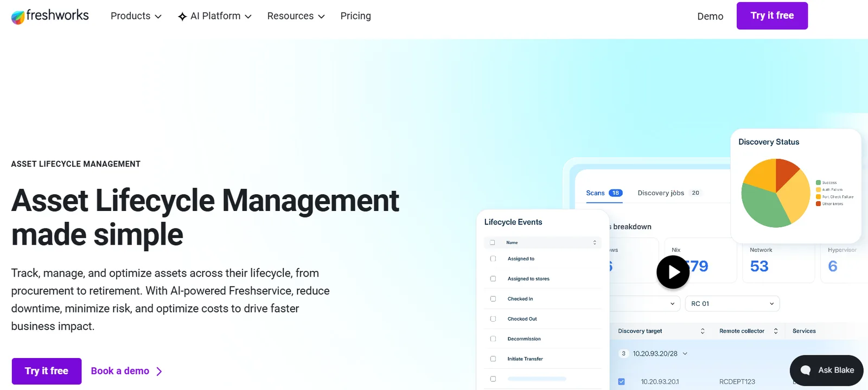Open the Products dropdown menu
Image resolution: width=868 pixels, height=390 pixels.
tap(136, 16)
